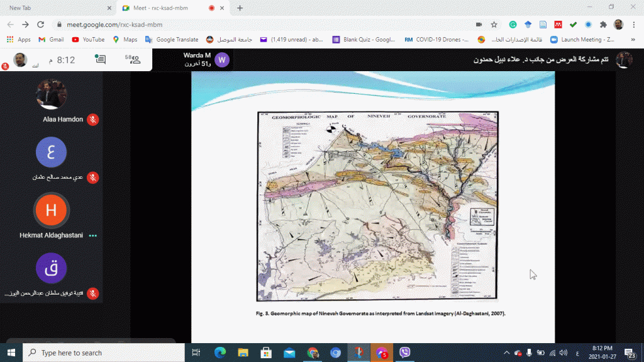This screenshot has height=362, width=644.
Task: Open the Meet chat panel icon
Action: click(100, 60)
